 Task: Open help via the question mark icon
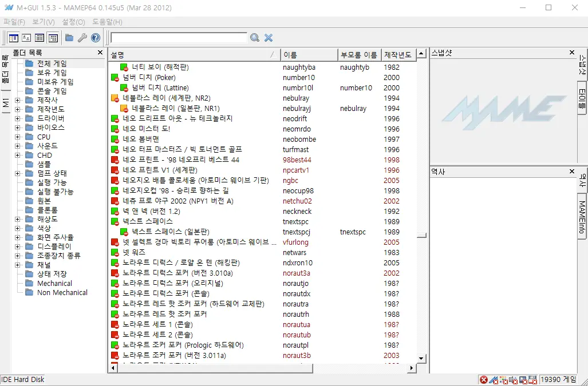pos(95,38)
